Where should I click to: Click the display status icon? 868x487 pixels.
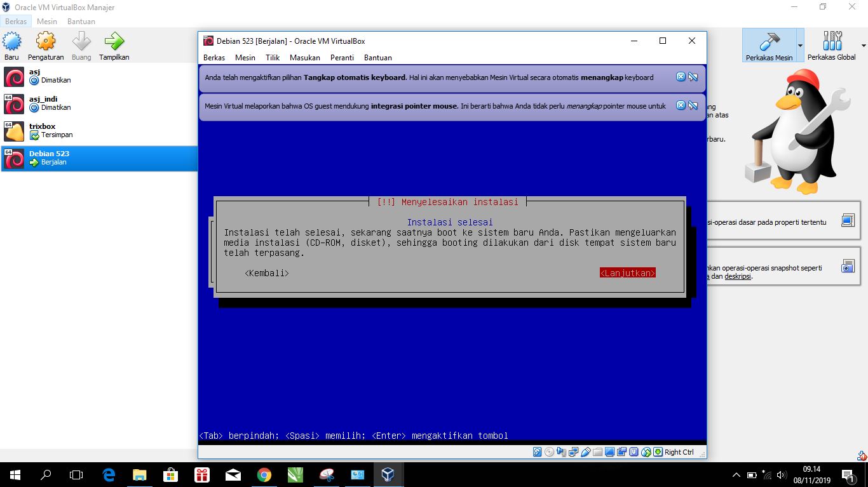point(609,452)
